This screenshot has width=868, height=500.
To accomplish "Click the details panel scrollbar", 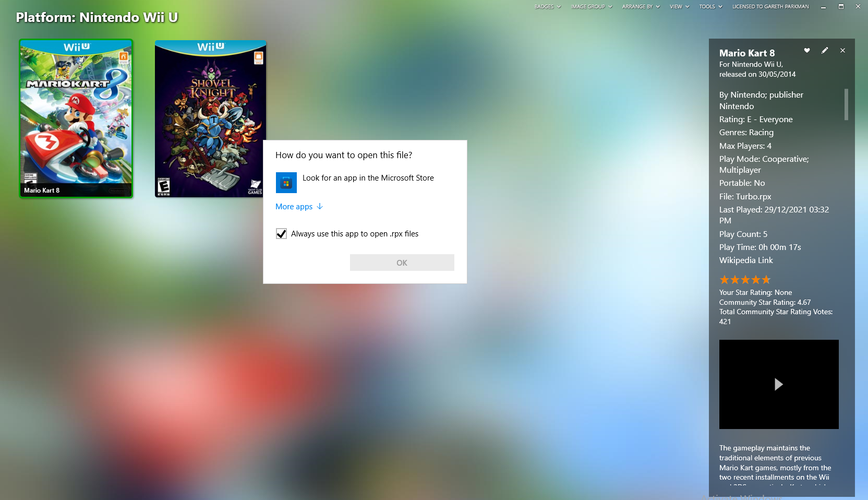I will click(x=846, y=104).
